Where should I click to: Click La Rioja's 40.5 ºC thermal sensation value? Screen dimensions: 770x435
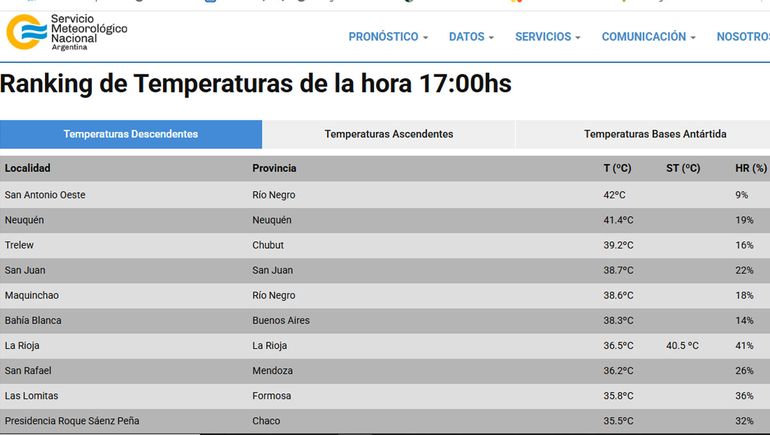683,346
